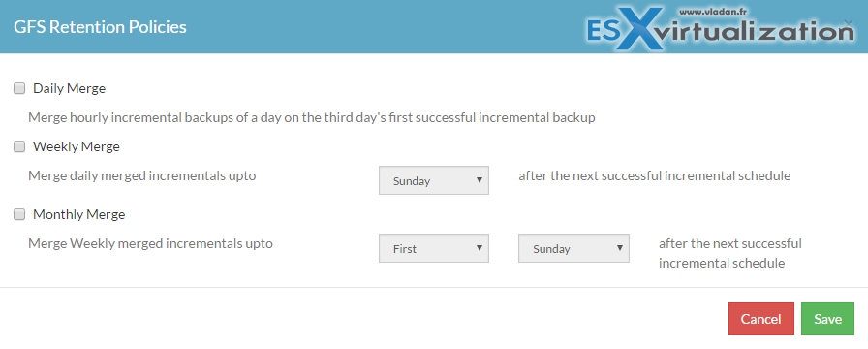Close the dialog with the X icon
The width and height of the screenshot is (868, 349).
(848, 22)
